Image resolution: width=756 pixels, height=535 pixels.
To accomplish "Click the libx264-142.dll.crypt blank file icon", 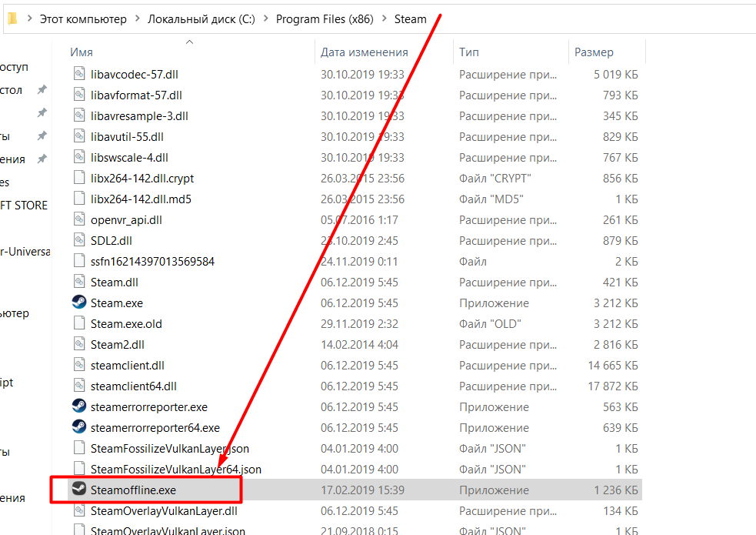I will coord(78,178).
